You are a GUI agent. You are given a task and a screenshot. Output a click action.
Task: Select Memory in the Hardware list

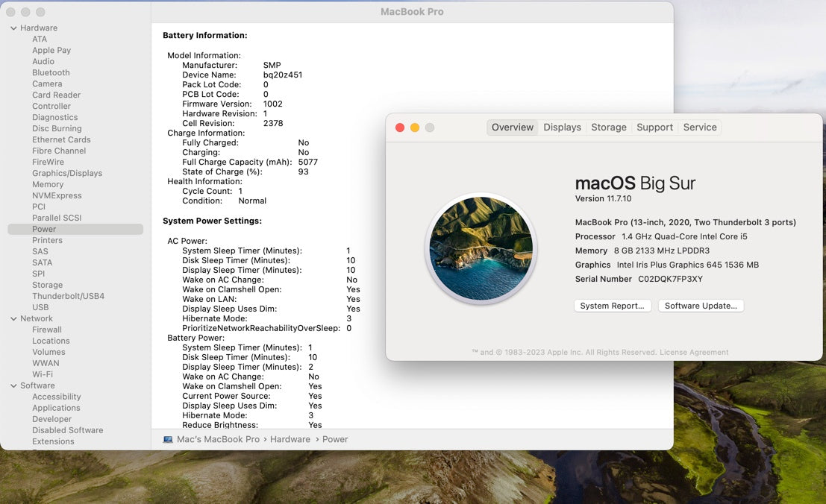(48, 185)
